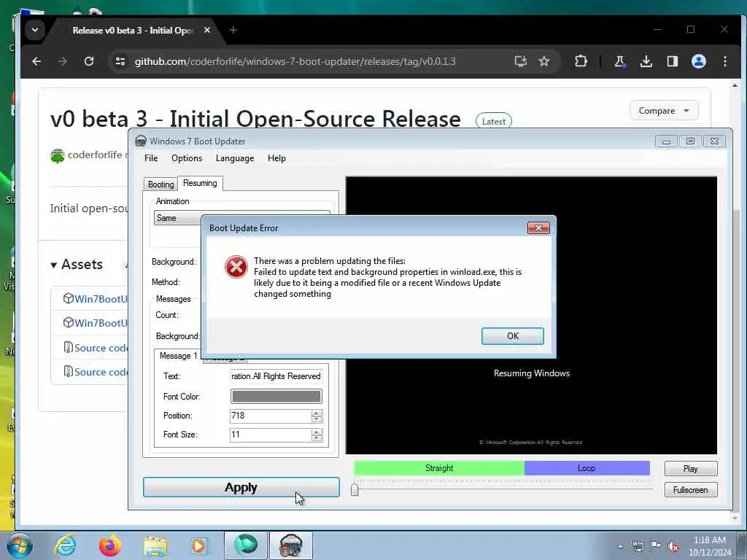Open the Options menu

pyautogui.click(x=187, y=158)
